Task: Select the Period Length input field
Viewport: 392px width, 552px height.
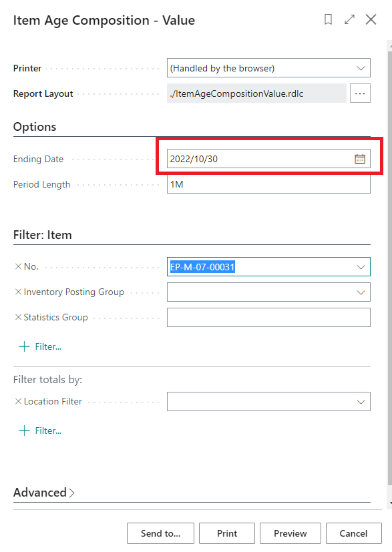Action: [x=267, y=184]
